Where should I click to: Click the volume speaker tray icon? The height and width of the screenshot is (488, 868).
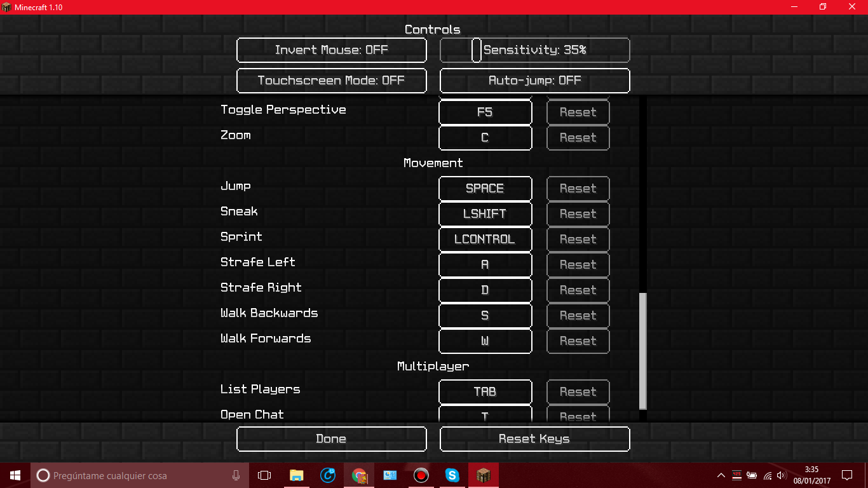pyautogui.click(x=782, y=475)
